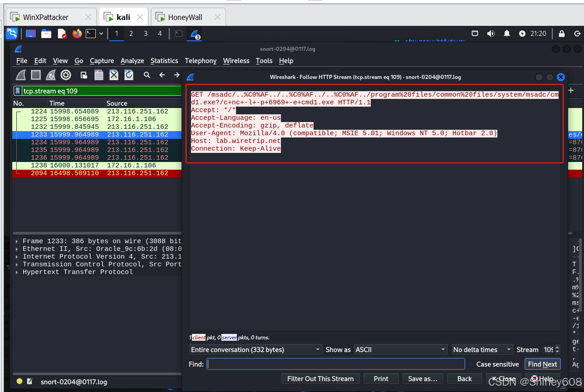The height and width of the screenshot is (392, 584).
Task: Open the Entire conversation dropdown
Action: pos(256,350)
